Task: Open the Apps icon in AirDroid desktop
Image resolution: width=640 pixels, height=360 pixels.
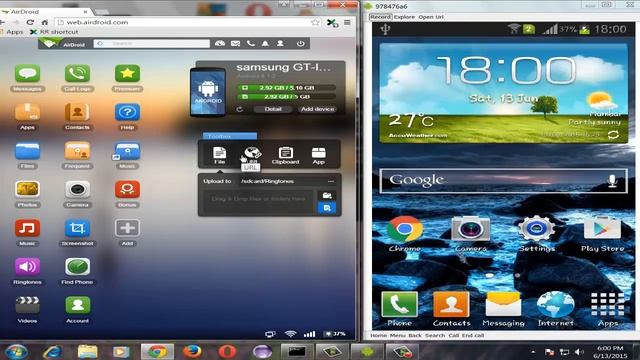Action: point(27,112)
